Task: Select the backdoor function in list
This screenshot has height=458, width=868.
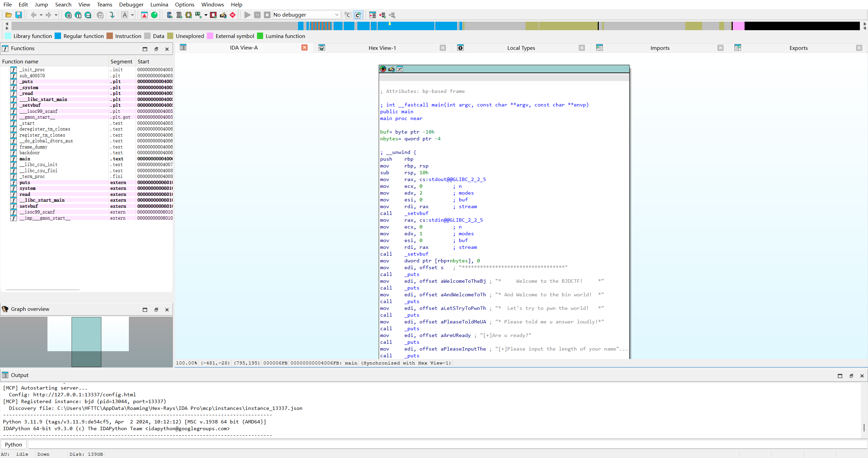Action: 86,153
